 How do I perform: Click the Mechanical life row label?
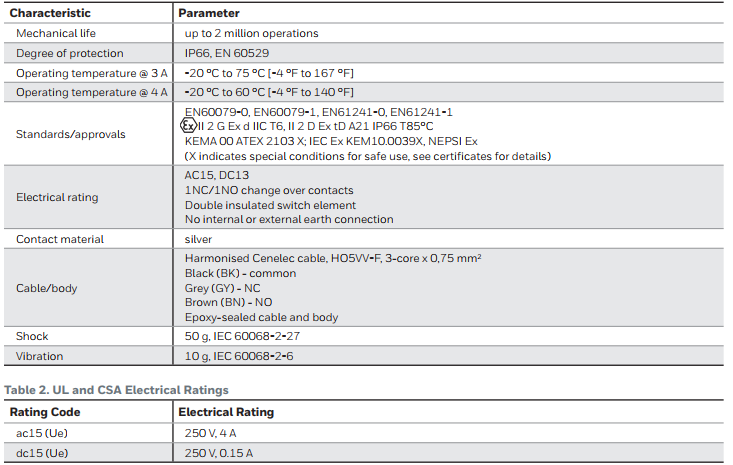(x=56, y=33)
